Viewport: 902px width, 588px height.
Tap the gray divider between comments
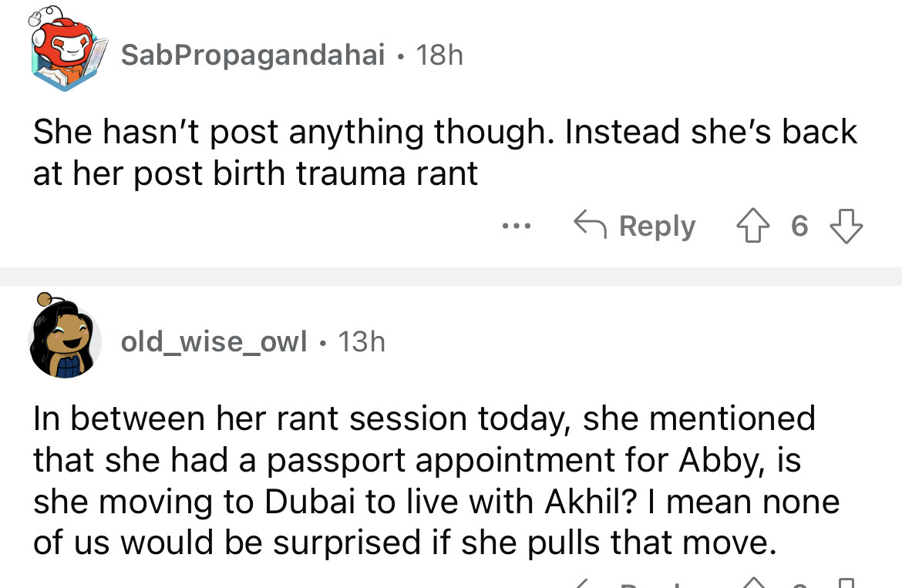451,277
